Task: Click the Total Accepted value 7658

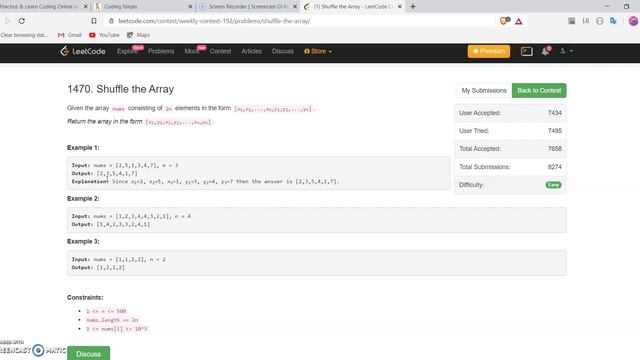Action: [x=555, y=149]
